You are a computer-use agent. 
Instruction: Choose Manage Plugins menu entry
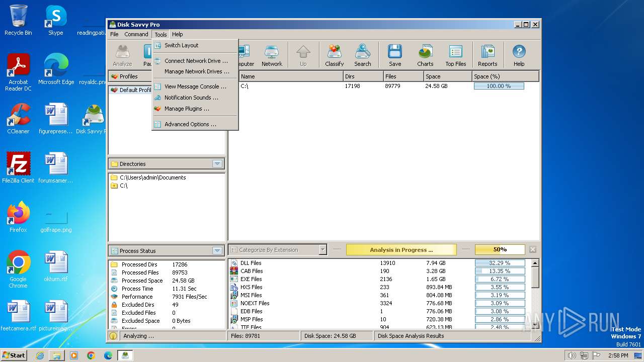(195, 109)
